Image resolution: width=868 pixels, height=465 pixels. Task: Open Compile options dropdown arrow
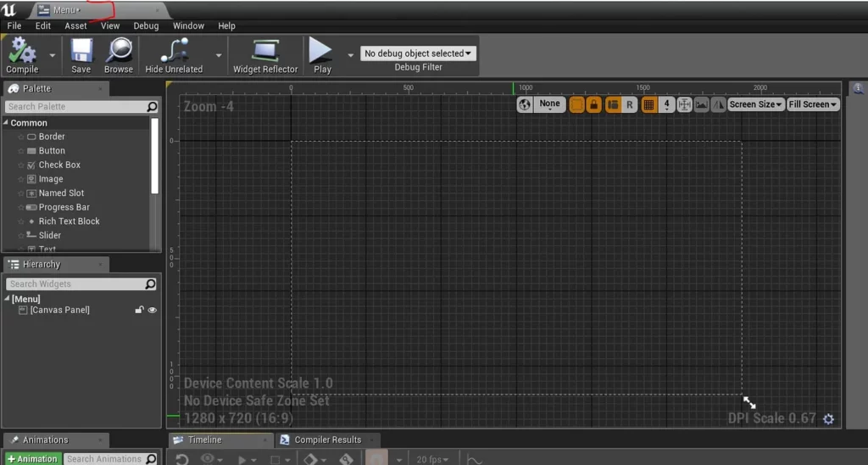[x=52, y=55]
